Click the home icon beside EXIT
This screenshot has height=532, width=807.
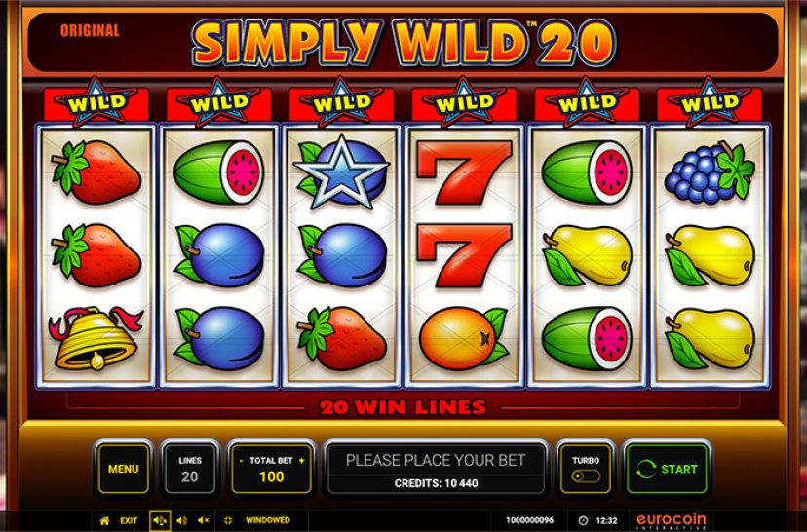coord(104,520)
